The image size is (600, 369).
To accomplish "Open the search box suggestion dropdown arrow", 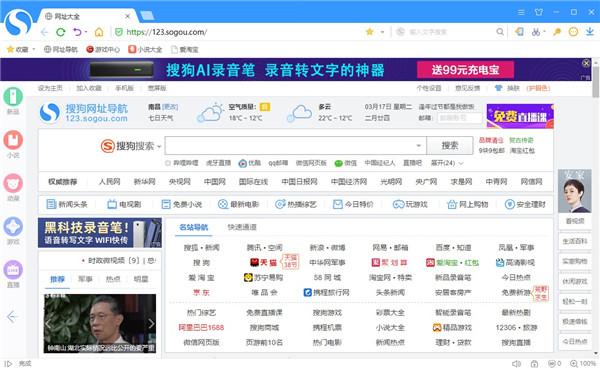I will tap(418, 145).
